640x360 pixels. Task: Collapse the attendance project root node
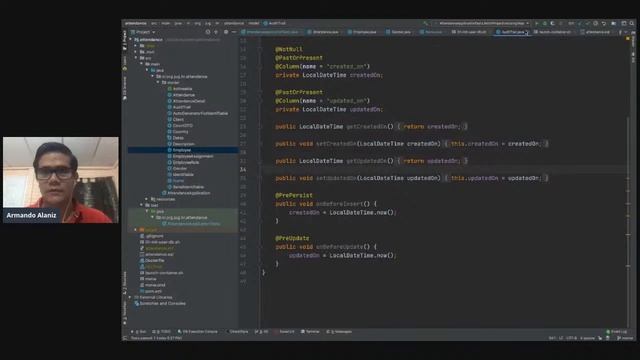(131, 40)
